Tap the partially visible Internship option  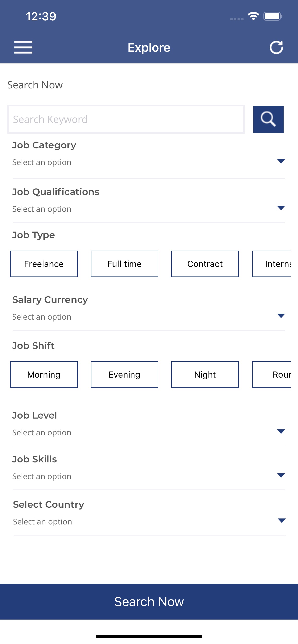coord(272,264)
